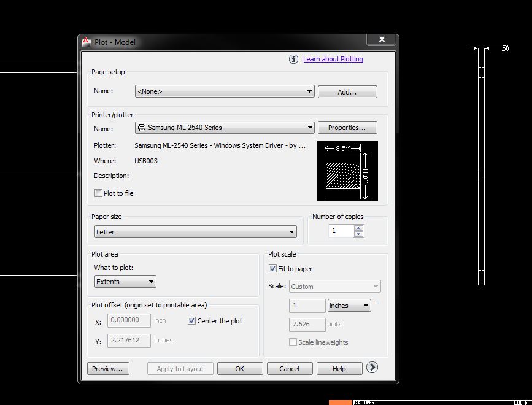Viewport: 532px width, 405px height.
Task: Open the Printer/plotter Name dropdown
Action: (x=225, y=128)
